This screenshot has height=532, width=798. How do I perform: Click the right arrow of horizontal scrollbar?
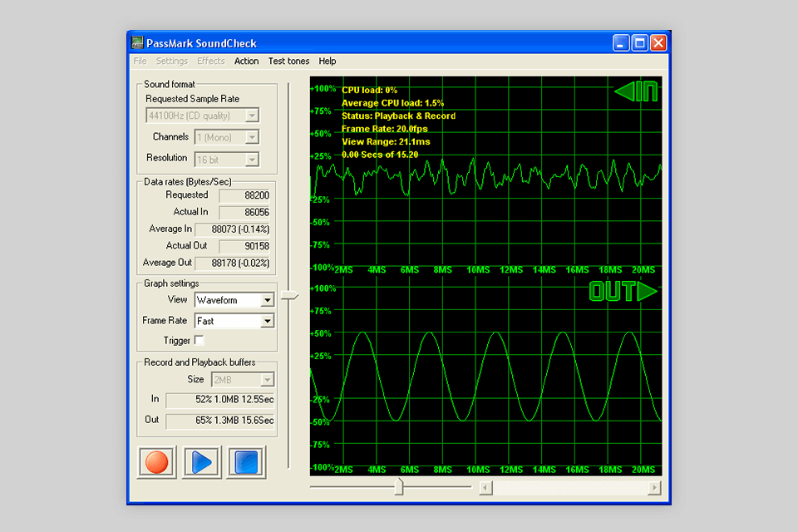point(654,488)
